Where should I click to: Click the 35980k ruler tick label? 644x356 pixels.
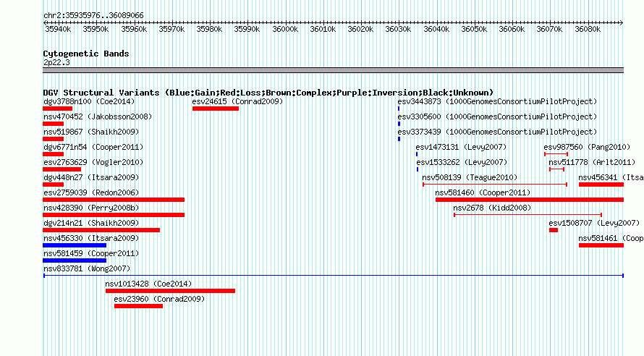[x=209, y=29]
